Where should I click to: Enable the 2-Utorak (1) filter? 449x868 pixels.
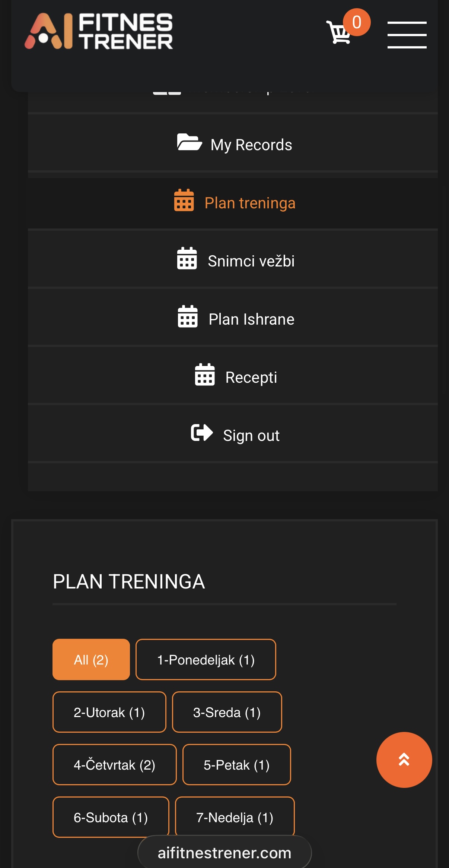(109, 712)
